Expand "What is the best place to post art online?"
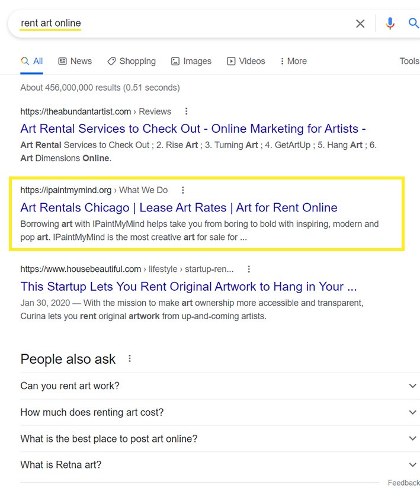 pos(412,439)
